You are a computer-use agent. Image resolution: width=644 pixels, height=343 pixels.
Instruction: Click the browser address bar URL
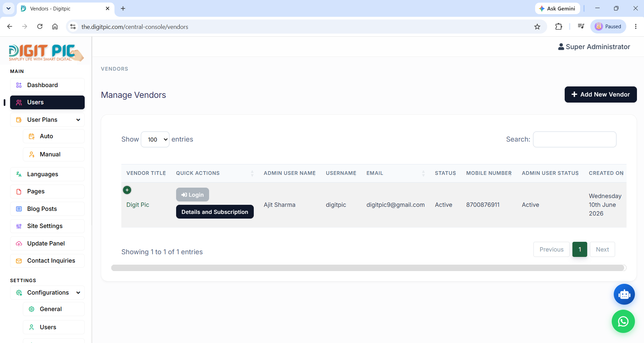coord(134,27)
